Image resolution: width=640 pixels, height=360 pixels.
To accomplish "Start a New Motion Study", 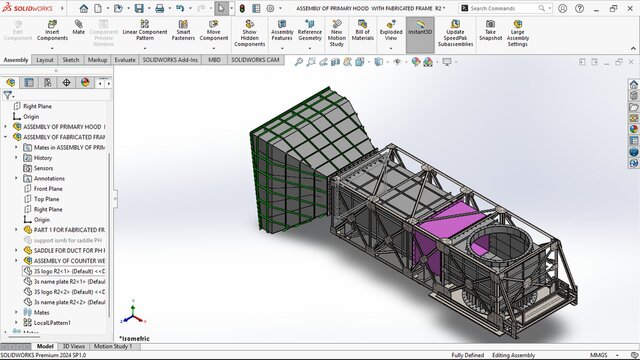I will pyautogui.click(x=336, y=33).
